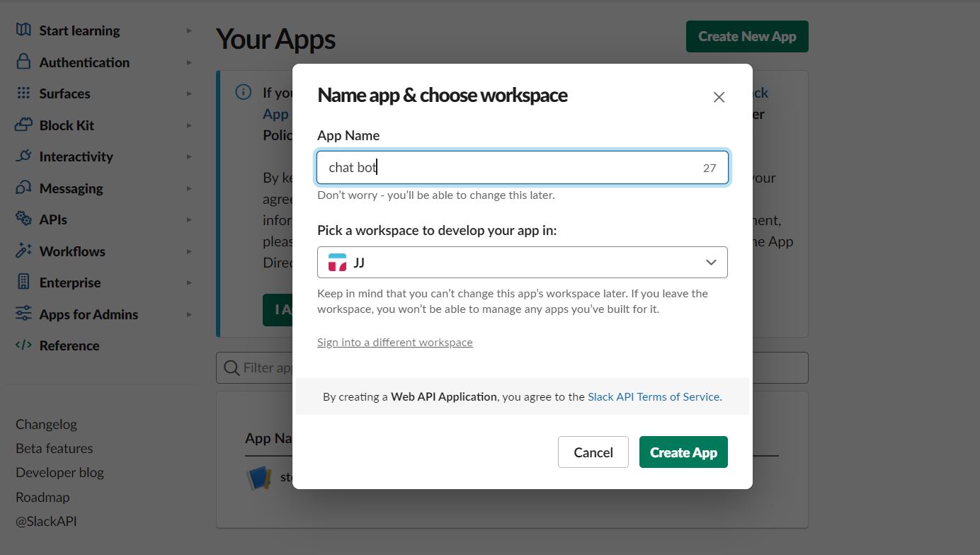Open Start learning in sidebar
Screen dimensions: 980x555
(79, 30)
